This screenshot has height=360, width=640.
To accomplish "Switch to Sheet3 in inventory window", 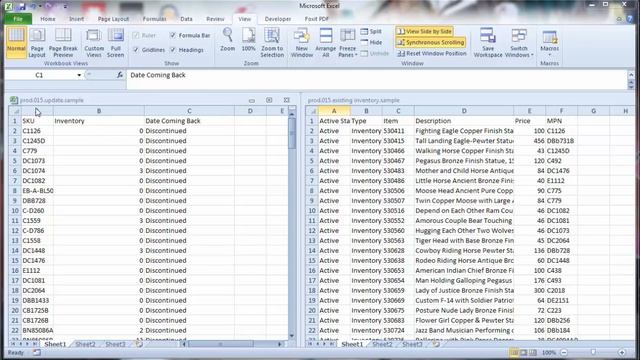I will point(412,344).
